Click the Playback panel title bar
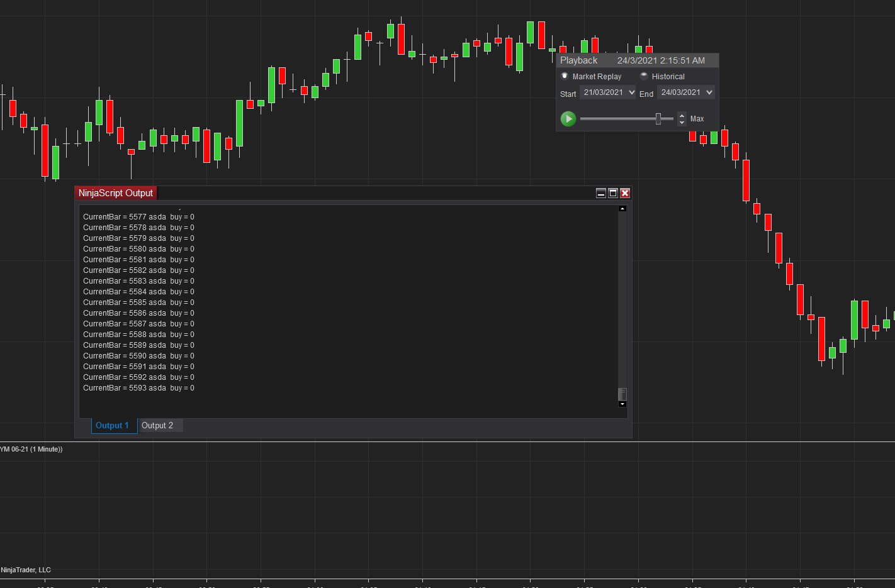Image resolution: width=895 pixels, height=588 pixels. pos(637,60)
